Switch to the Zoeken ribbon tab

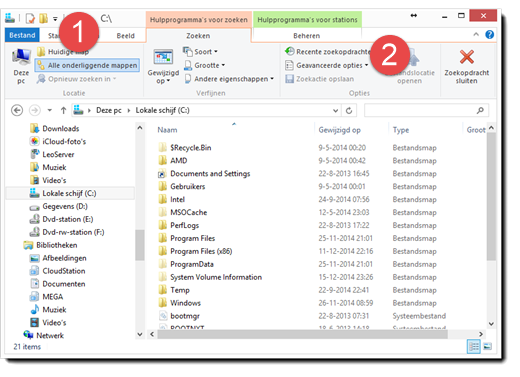[198, 36]
